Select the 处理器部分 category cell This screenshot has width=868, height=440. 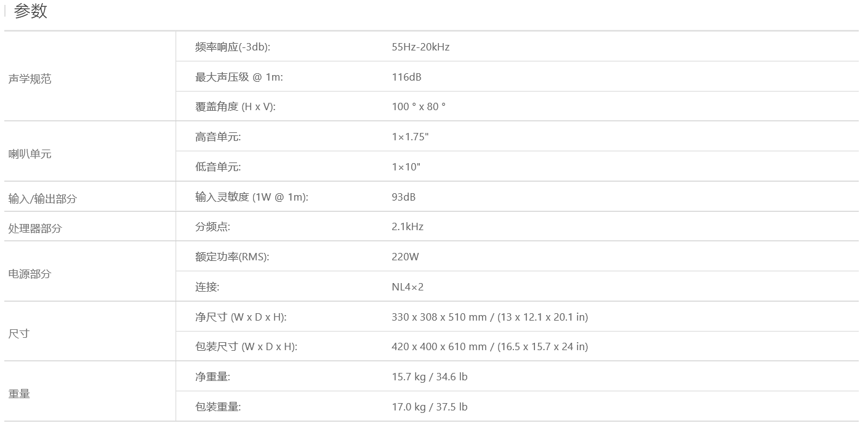pos(35,228)
